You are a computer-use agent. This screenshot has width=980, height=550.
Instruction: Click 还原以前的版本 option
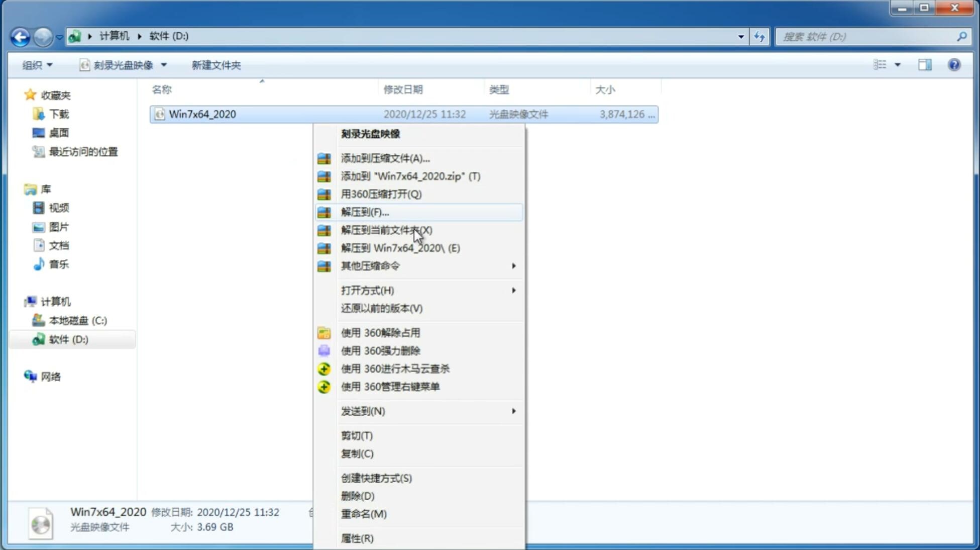382,308
